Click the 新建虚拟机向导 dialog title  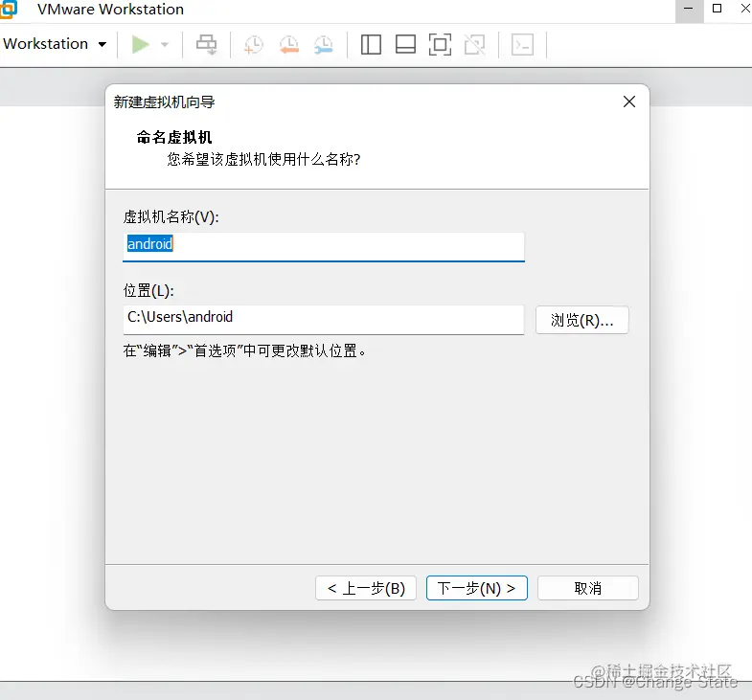(164, 102)
